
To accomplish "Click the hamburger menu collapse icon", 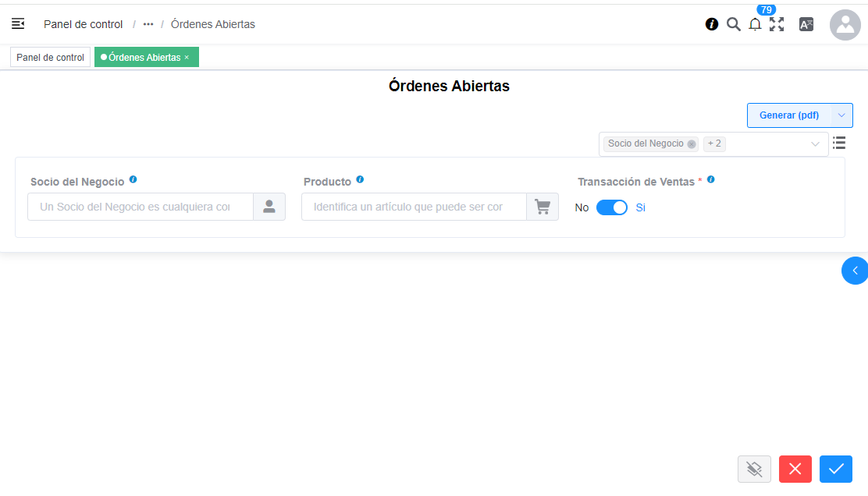I will pos(18,24).
